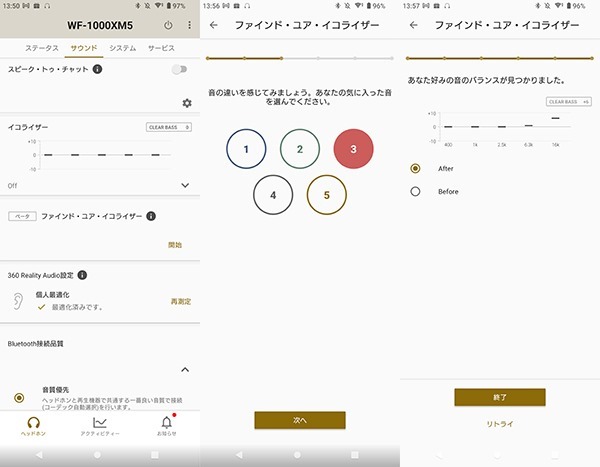600x467 pixels.
Task: Open the three-dot overflow menu
Action: click(189, 25)
